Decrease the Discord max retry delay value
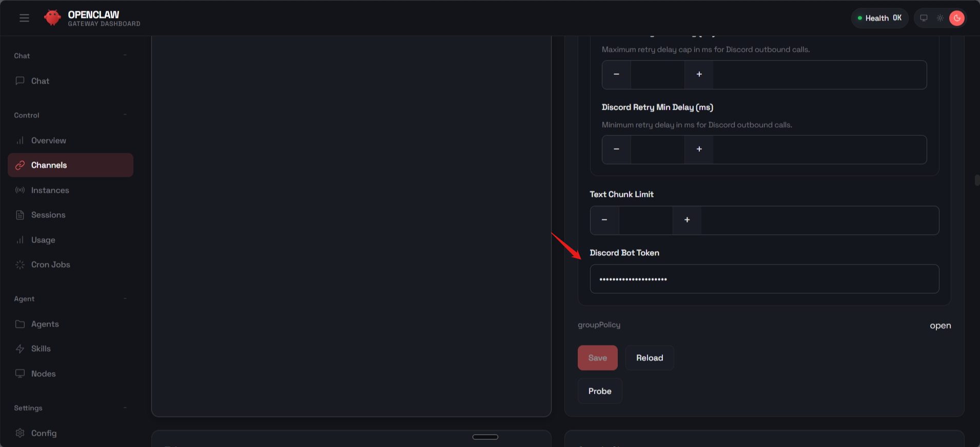This screenshot has width=980, height=447. [616, 74]
